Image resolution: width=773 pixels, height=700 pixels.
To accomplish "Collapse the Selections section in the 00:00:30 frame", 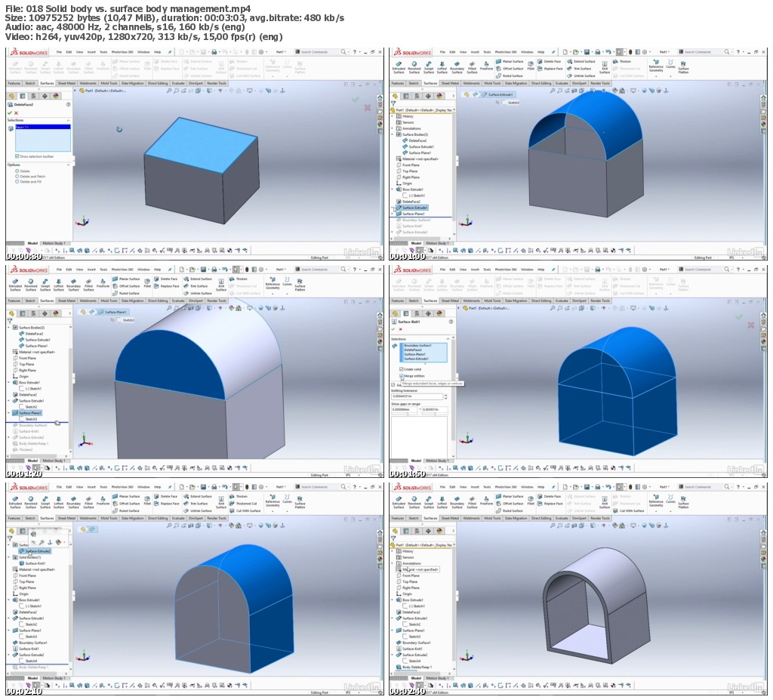I will coord(68,120).
